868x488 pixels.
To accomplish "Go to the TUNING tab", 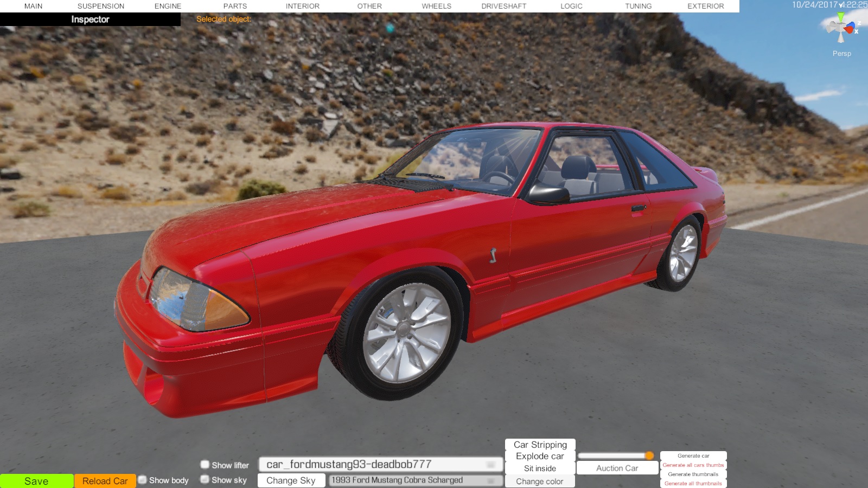I will pos(638,6).
